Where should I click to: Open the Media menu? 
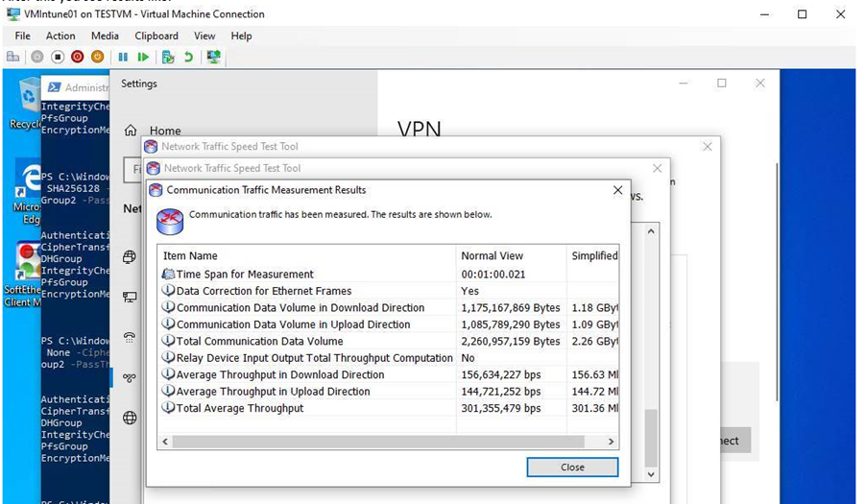click(105, 36)
